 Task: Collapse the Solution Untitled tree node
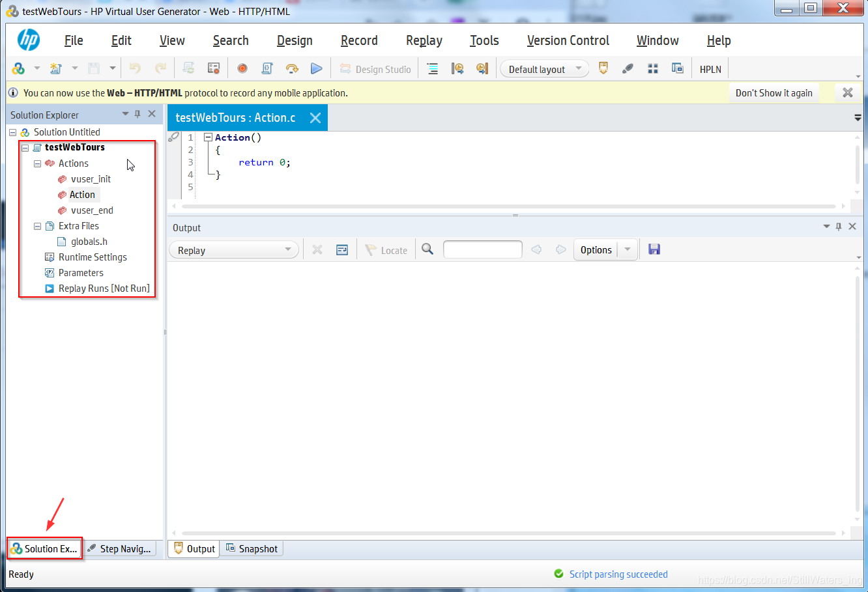click(x=12, y=132)
